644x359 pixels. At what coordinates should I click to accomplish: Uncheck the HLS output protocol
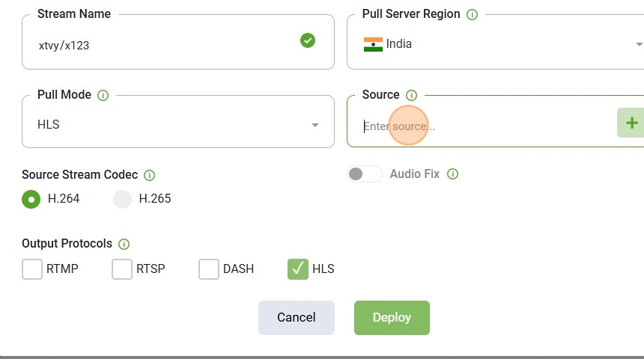click(x=298, y=269)
